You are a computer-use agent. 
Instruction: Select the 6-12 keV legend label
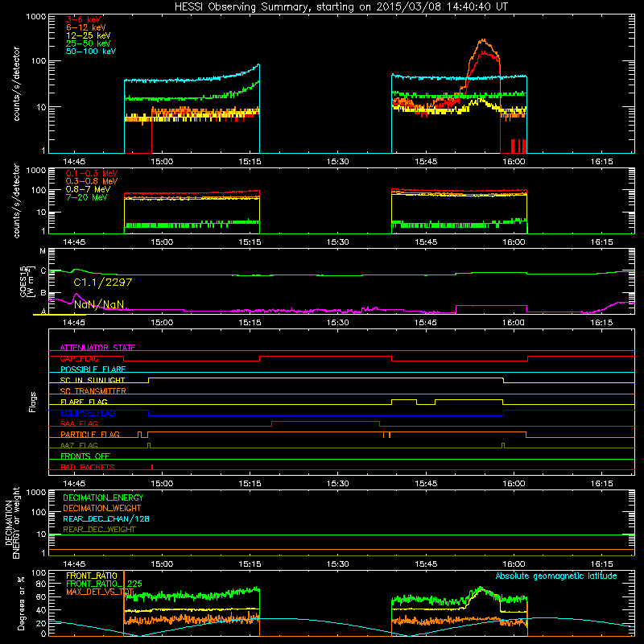tap(86, 27)
